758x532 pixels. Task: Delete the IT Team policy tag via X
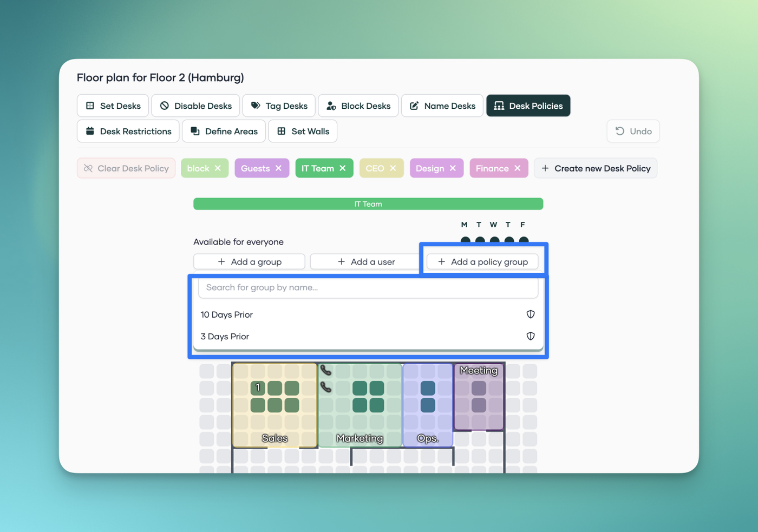tap(343, 168)
